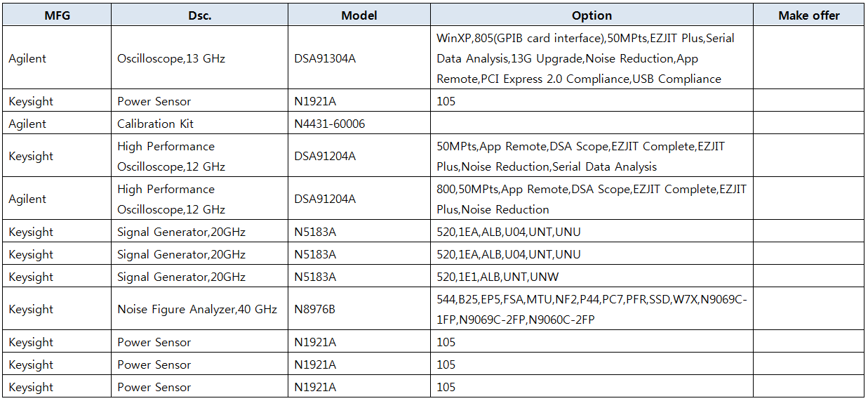Click the Dsc. column header

point(199,15)
